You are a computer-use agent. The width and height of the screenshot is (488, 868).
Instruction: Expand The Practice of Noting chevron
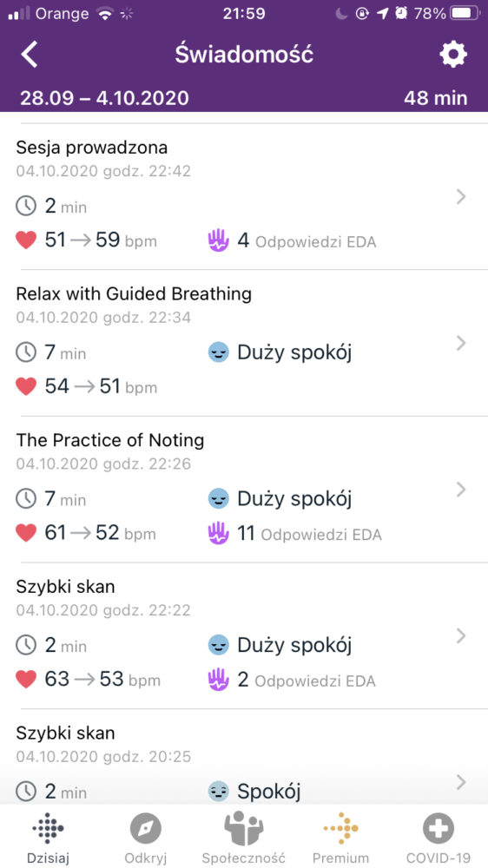461,490
